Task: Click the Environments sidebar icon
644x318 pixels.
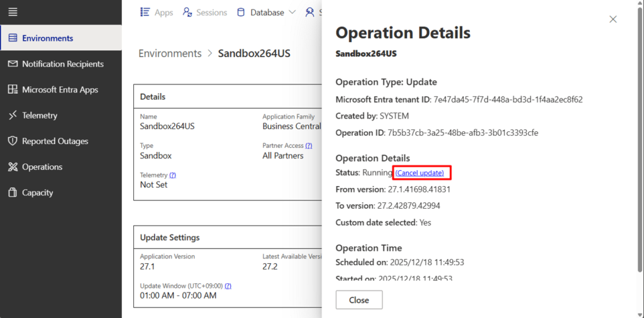Action: 13,38
